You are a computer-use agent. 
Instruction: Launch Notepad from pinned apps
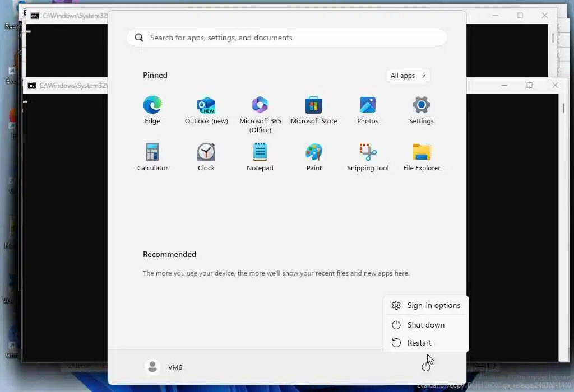[x=260, y=157]
